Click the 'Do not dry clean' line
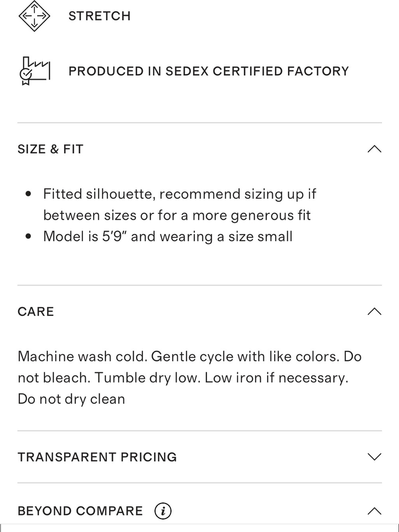 click(71, 399)
